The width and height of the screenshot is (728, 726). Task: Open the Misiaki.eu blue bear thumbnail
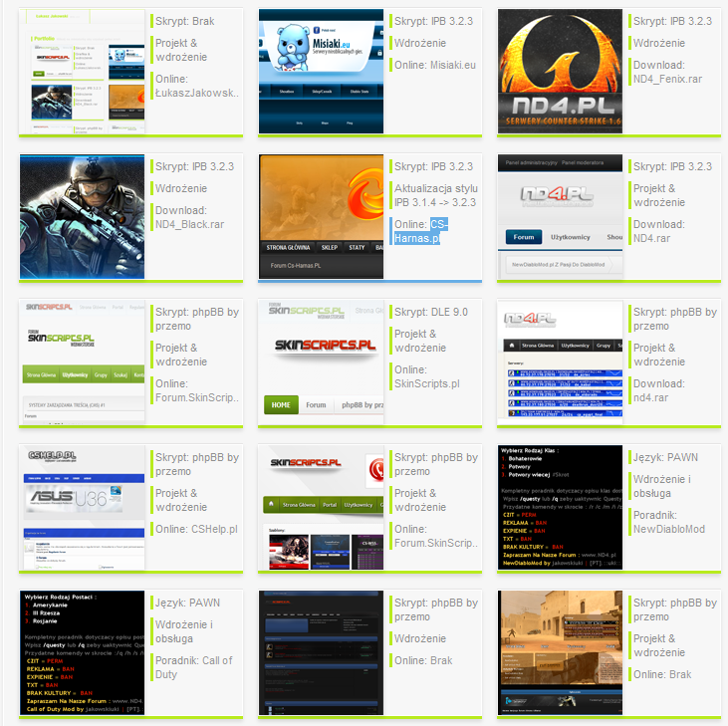(322, 71)
